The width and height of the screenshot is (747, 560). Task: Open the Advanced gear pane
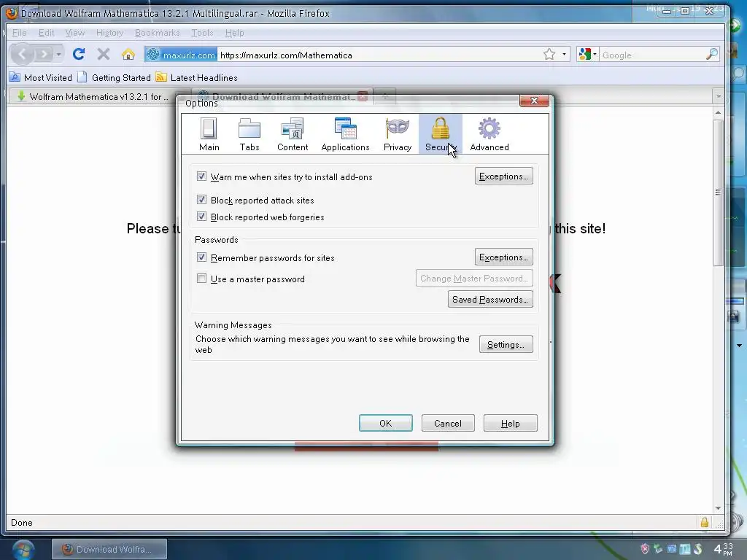[x=489, y=134]
